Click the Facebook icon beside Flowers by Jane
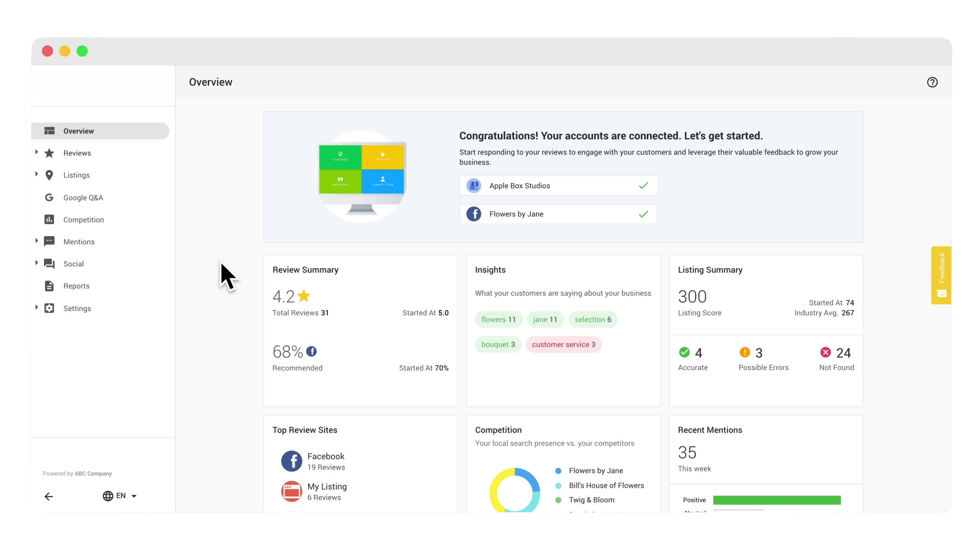 coord(474,214)
